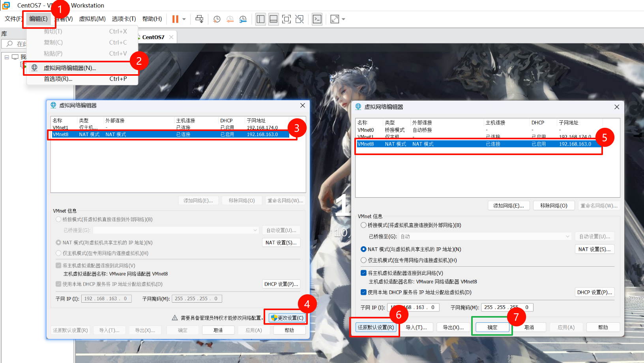Choose 首选项(R)... from the Edit menu
This screenshot has width=644, height=363.
[x=82, y=79]
